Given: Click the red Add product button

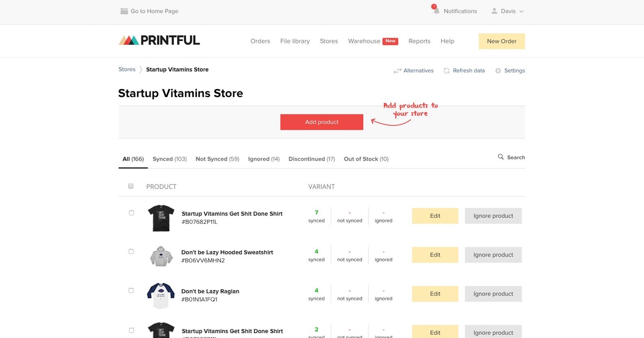Looking at the screenshot, I should click(322, 122).
